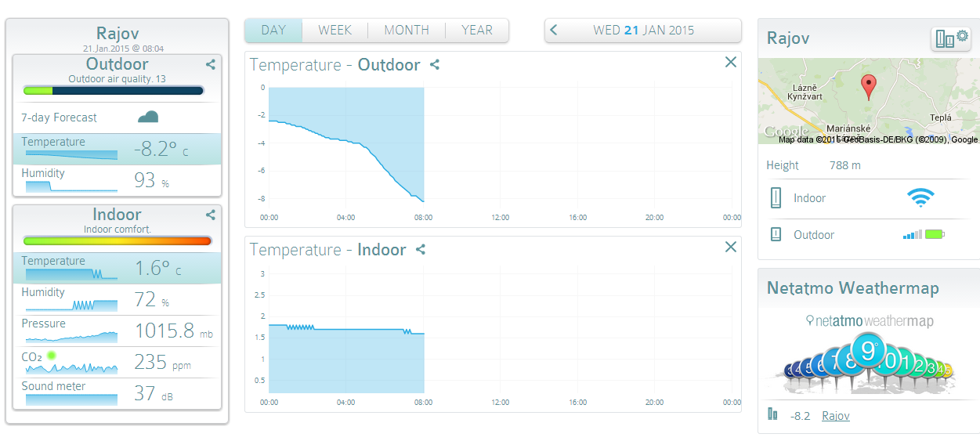The image size is (980, 441).
Task: Click share icon beside Temperature - Outdoor graph
Action: 435,65
